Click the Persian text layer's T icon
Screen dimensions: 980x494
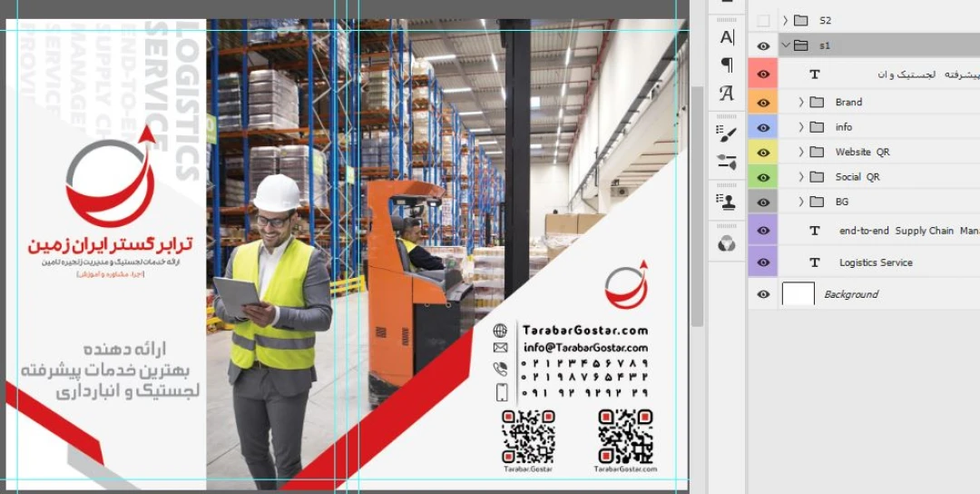(x=814, y=74)
